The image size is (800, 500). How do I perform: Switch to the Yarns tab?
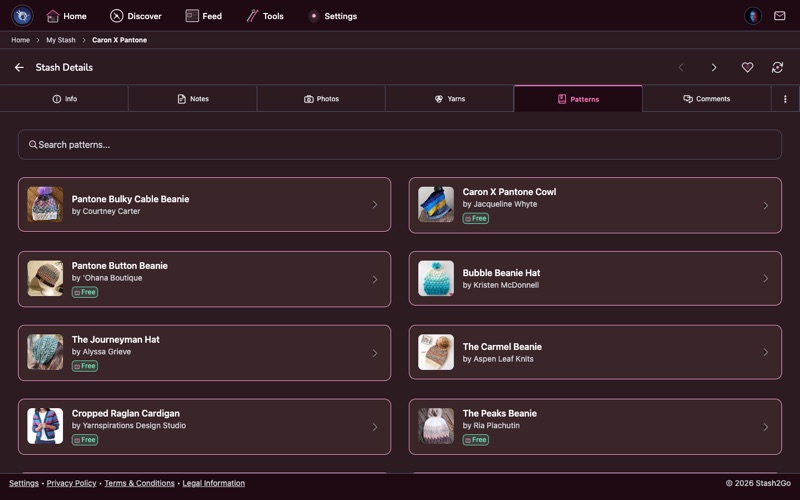(x=449, y=99)
